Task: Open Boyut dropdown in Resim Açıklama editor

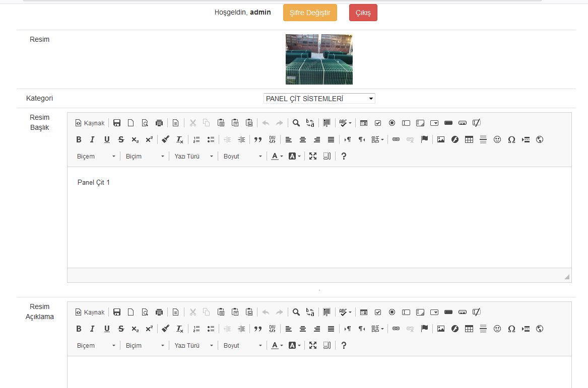Action: click(x=243, y=345)
